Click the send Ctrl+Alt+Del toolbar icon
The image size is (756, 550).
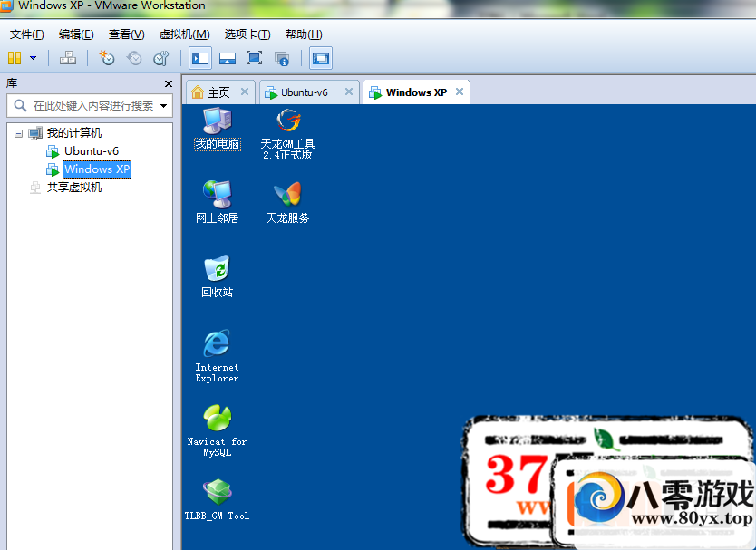(68, 58)
